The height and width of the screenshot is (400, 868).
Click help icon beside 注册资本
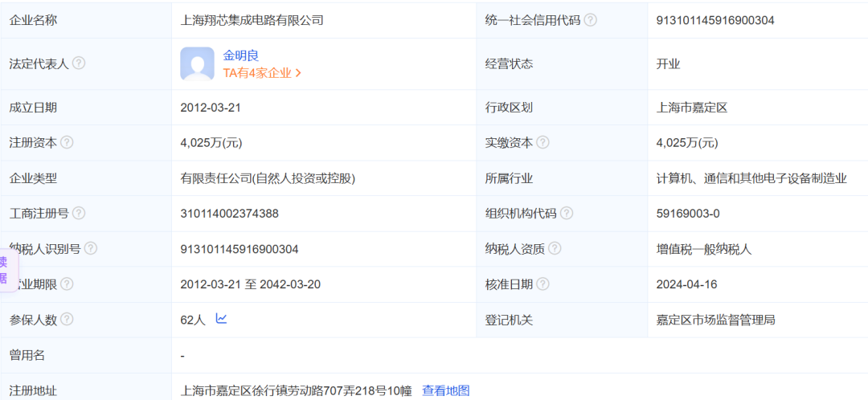(x=67, y=142)
